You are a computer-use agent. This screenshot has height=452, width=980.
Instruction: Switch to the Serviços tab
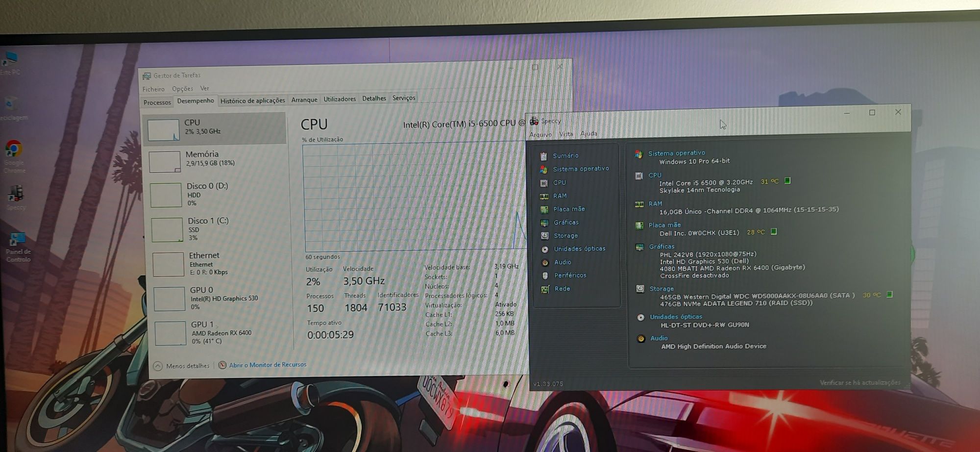(x=404, y=98)
